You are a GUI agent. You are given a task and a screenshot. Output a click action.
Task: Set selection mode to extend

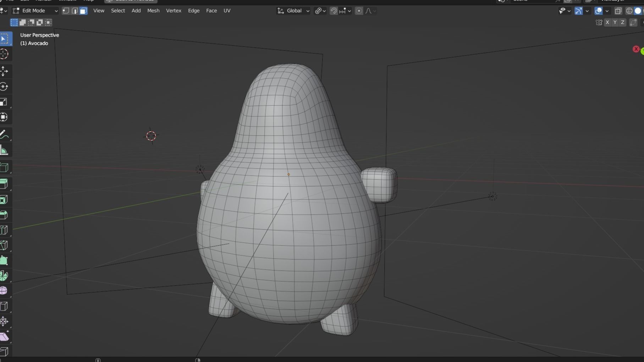[x=22, y=22]
